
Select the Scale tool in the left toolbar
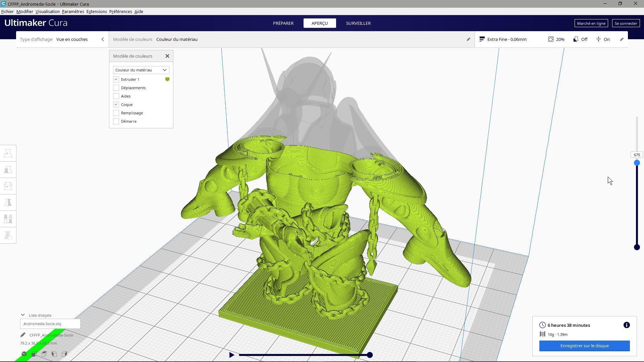[8, 170]
